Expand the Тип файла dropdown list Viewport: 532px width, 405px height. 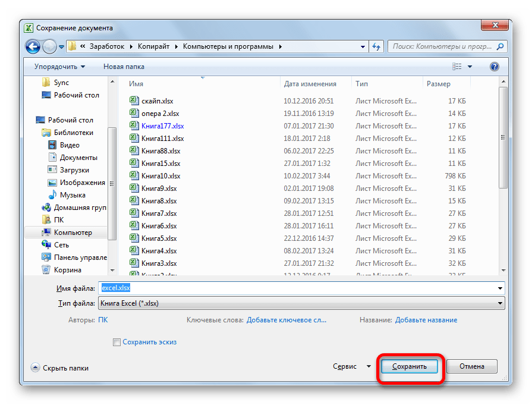(x=500, y=303)
